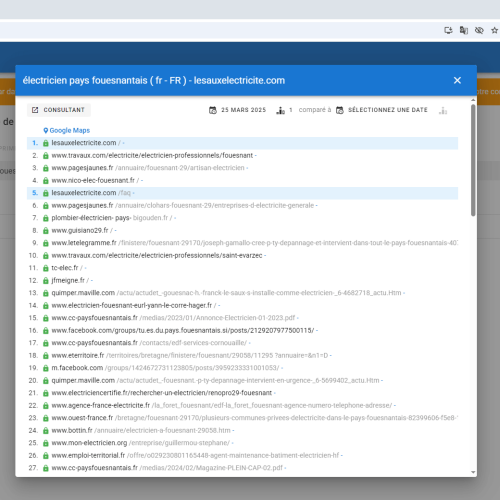Open www.guisiano29.fr result
This screenshot has width=500, height=500.
[80, 231]
